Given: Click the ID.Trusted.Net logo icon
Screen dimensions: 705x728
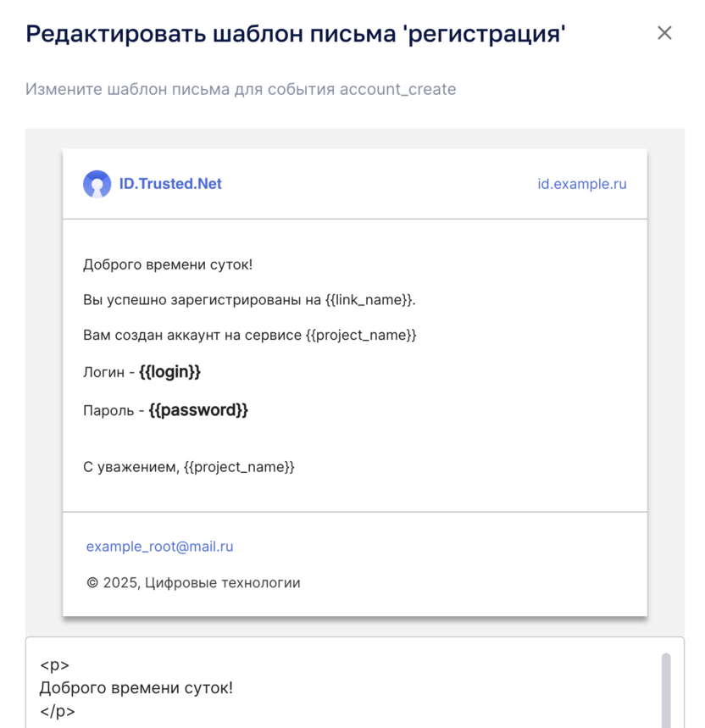Looking at the screenshot, I should click(x=97, y=184).
